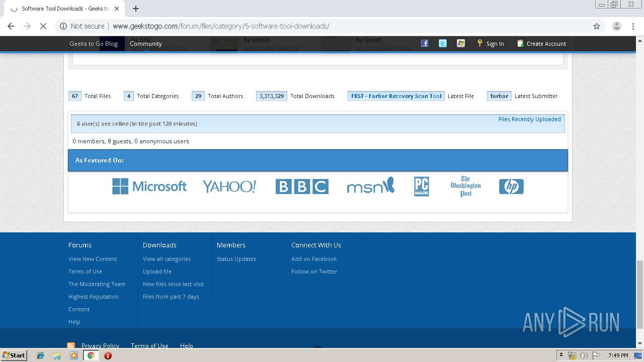Image resolution: width=644 pixels, height=362 pixels.
Task: Open a new browser tab
Action: [x=136, y=9]
